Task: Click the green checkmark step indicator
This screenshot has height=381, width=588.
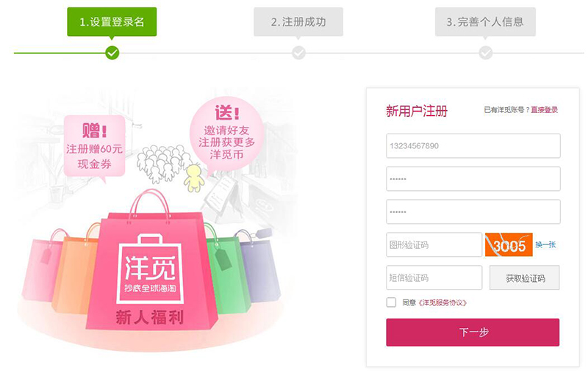Action: [112, 53]
